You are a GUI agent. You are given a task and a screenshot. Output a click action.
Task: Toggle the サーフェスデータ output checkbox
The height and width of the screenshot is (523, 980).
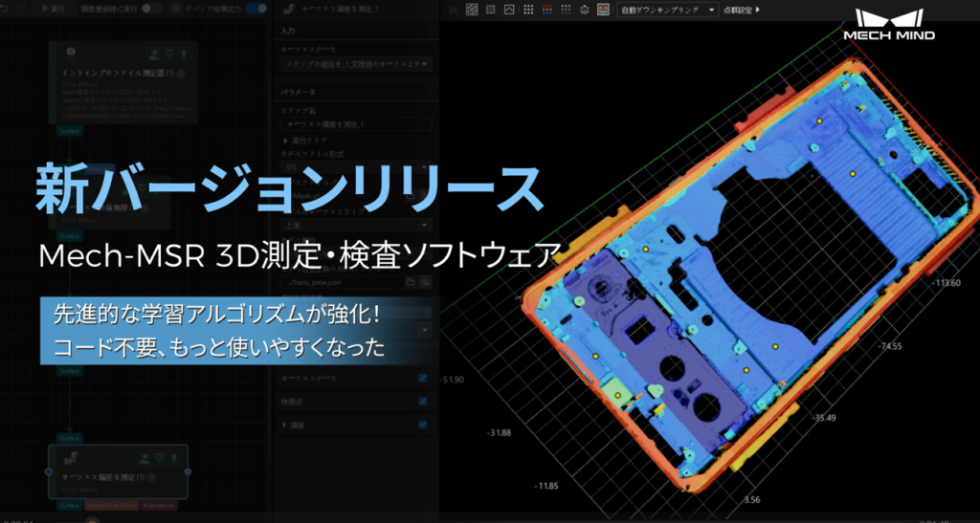(423, 379)
